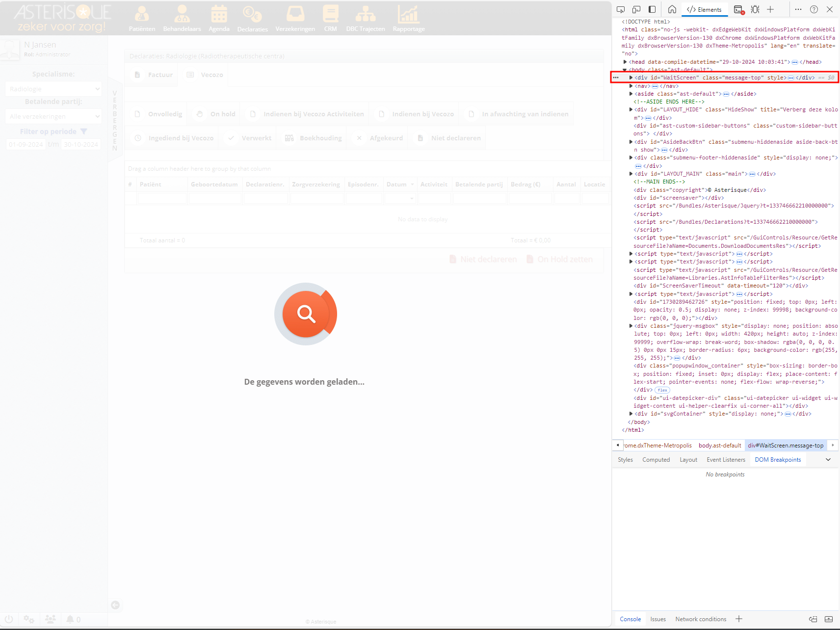Open the Issues drawer tab
Viewport: 840px width, 630px height.
658,619
